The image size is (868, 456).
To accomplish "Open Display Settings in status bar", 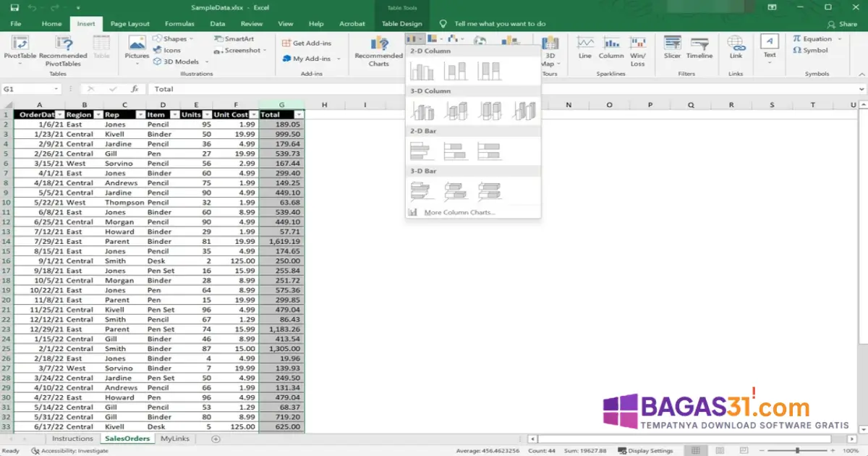I will tap(645, 451).
